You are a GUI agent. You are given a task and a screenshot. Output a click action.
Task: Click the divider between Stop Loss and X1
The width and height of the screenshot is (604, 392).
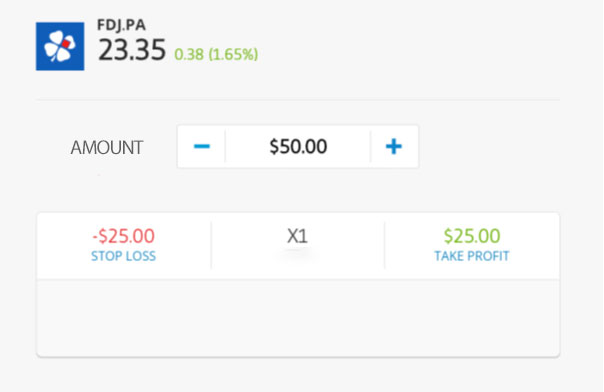(x=211, y=245)
